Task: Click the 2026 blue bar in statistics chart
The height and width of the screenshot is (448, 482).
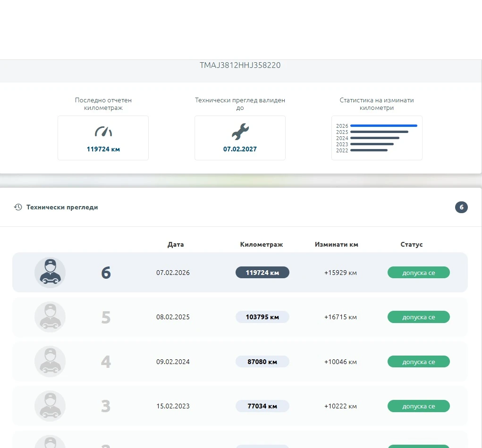Action: click(x=384, y=125)
